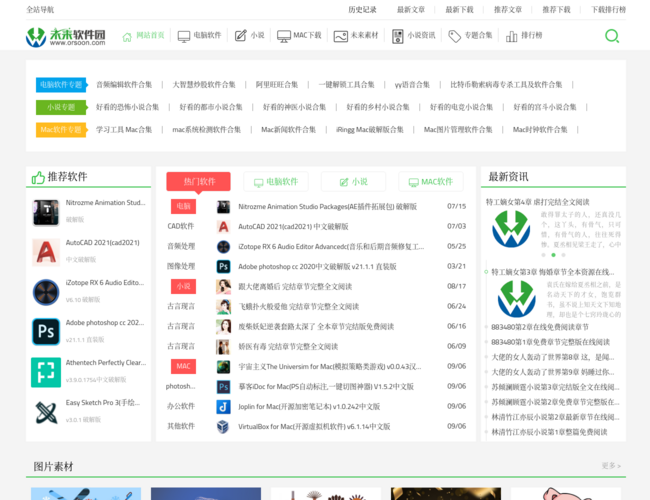Click iZotope RX icon in hot list
Image resolution: width=650 pixels, height=500 pixels.
(223, 247)
